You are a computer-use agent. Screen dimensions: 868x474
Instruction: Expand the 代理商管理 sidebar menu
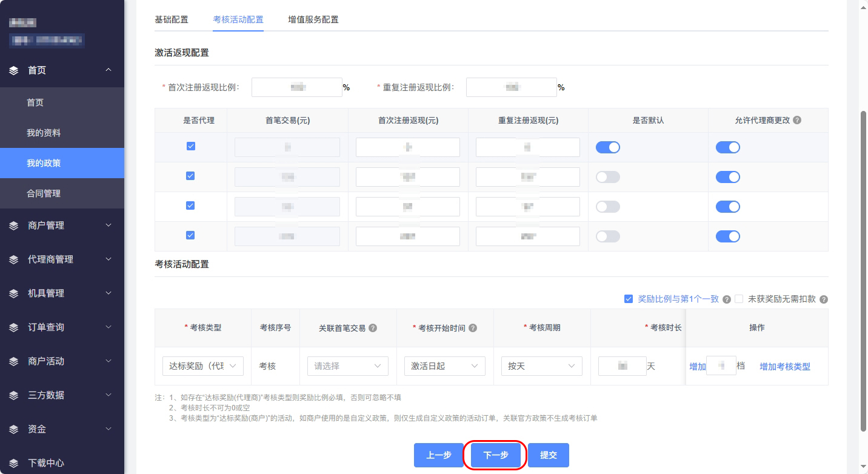tap(62, 259)
